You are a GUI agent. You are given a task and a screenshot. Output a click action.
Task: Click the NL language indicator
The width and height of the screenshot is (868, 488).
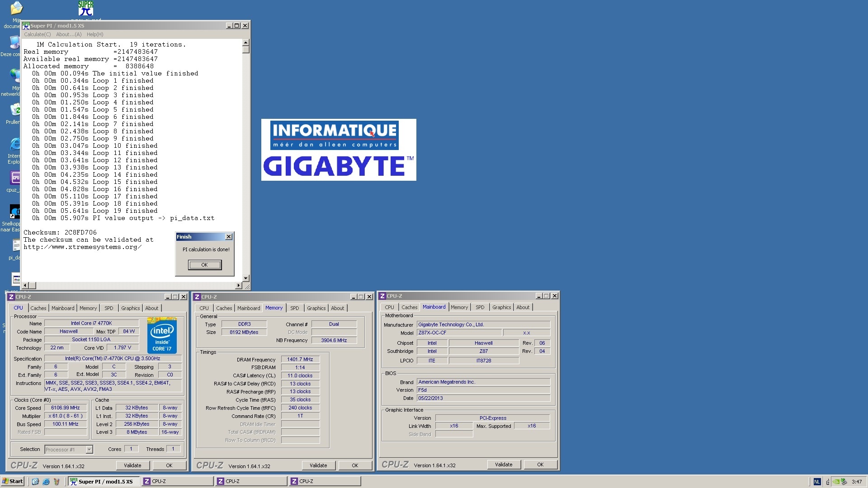coord(817,482)
